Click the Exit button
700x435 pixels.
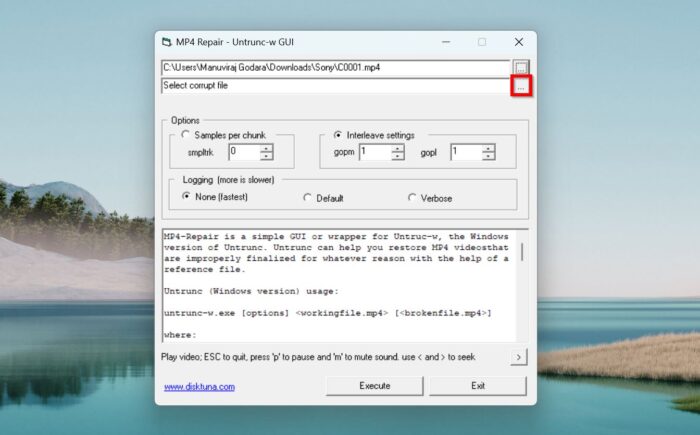coord(478,386)
